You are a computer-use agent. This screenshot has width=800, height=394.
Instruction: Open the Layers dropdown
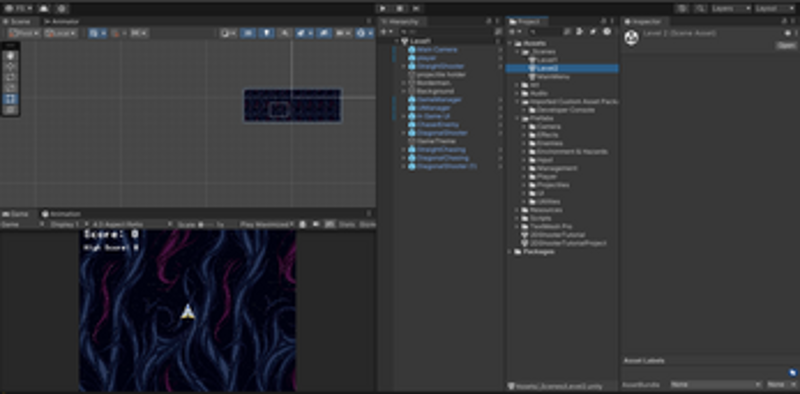pyautogui.click(x=731, y=8)
